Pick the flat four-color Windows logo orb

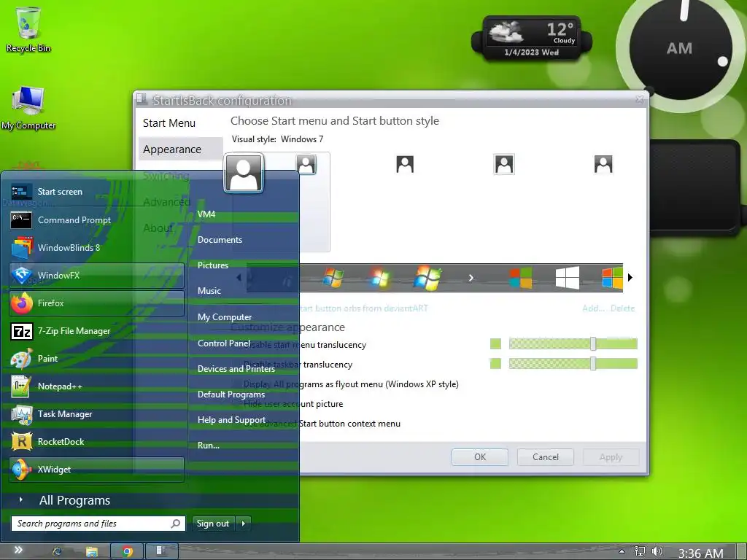click(520, 278)
